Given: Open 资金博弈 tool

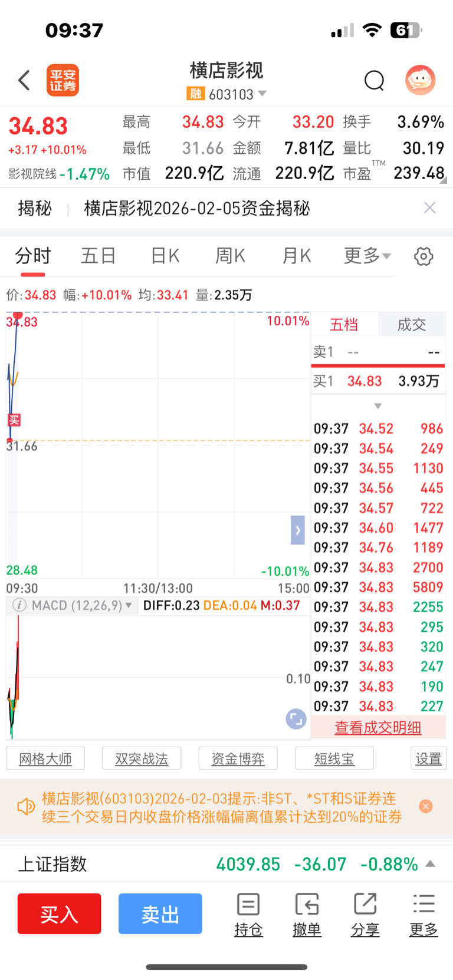Looking at the screenshot, I should click(238, 758).
